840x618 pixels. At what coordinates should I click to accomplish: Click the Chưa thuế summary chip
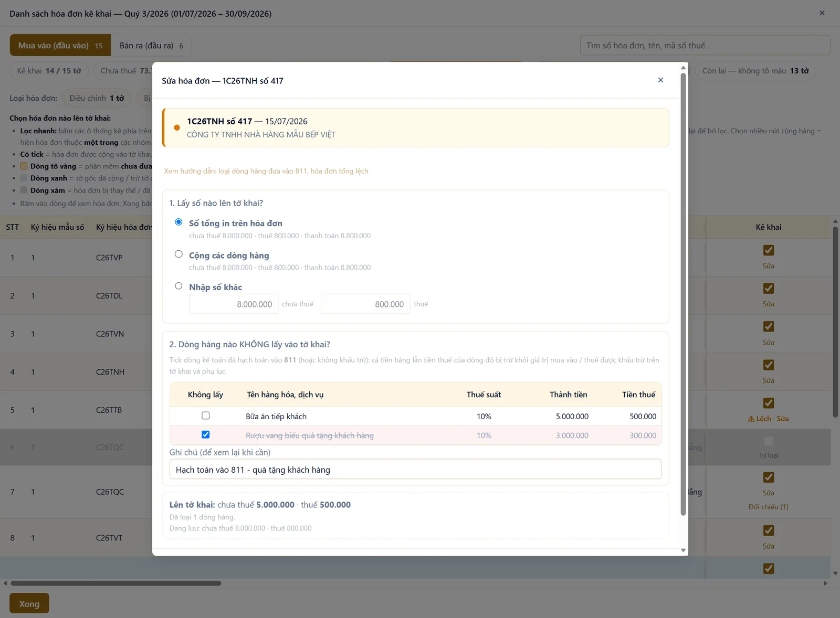pyautogui.click(x=124, y=71)
